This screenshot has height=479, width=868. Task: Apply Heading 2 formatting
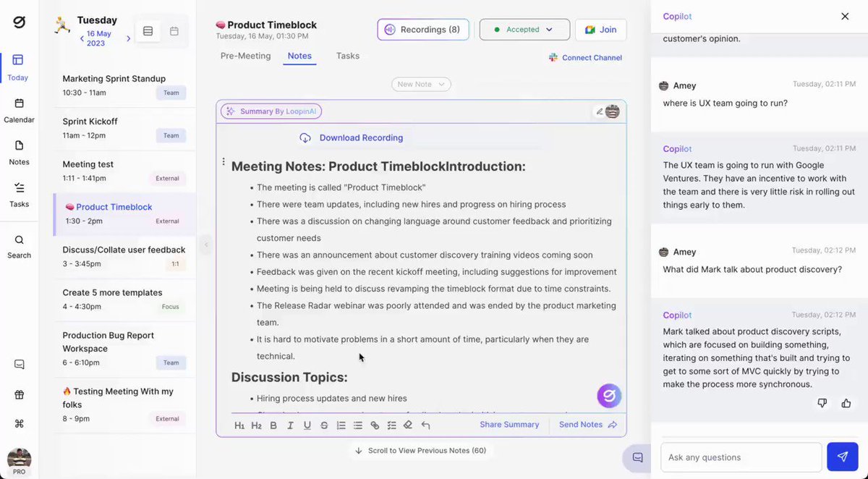point(256,425)
